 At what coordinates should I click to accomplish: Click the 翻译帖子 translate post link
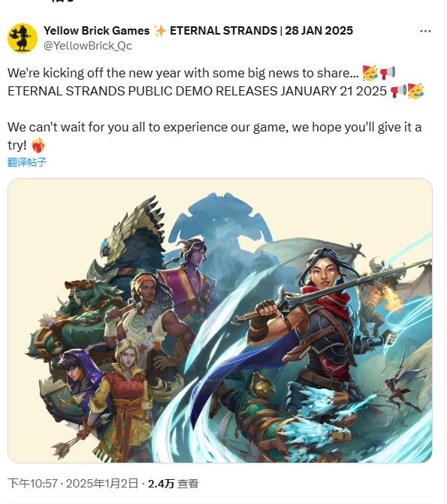pyautogui.click(x=27, y=162)
